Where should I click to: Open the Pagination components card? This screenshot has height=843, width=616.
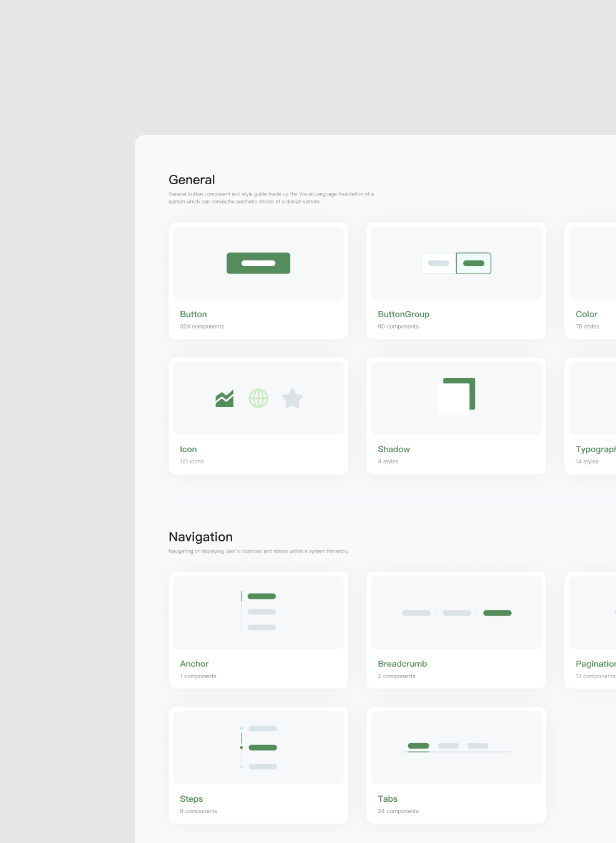(x=590, y=631)
